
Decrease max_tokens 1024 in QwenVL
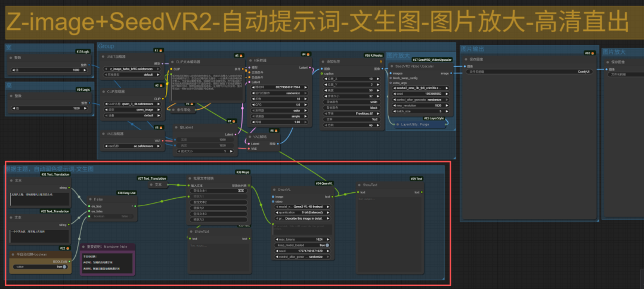276,239
